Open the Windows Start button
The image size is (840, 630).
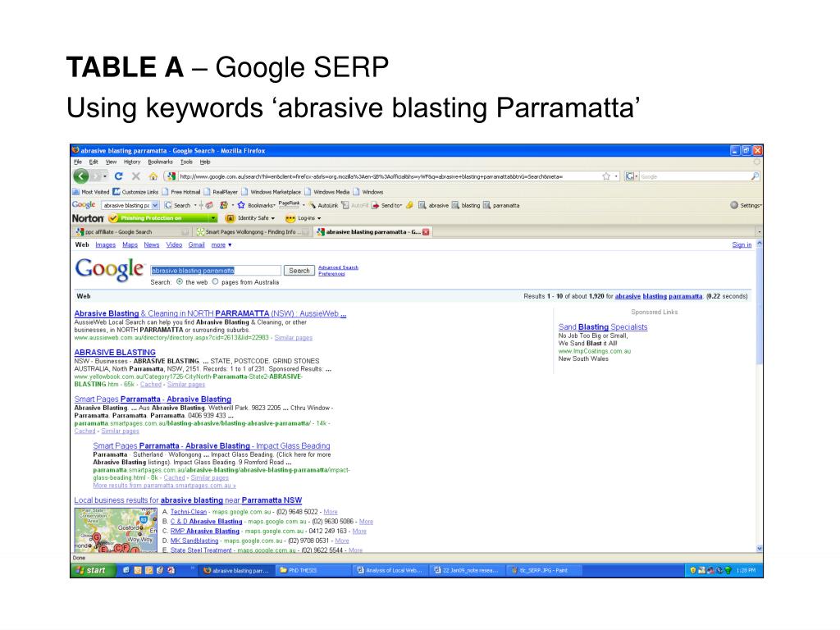pyautogui.click(x=94, y=570)
